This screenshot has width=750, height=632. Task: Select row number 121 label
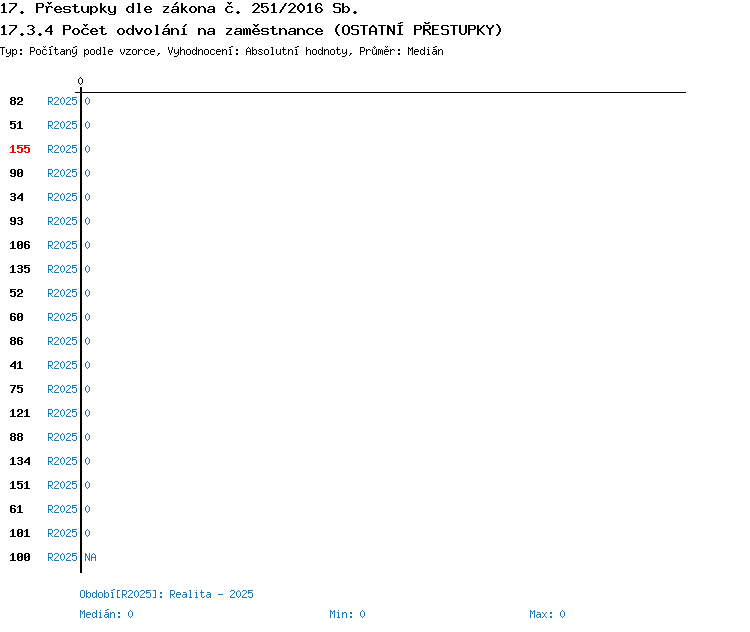pos(20,413)
